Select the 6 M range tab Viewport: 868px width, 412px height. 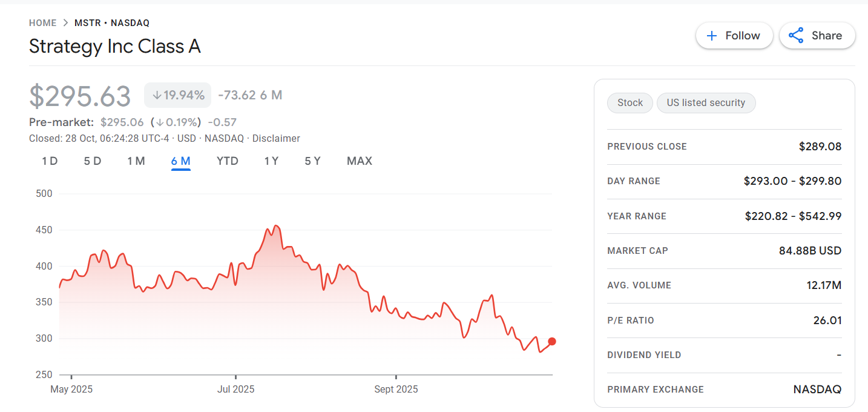pyautogui.click(x=181, y=161)
